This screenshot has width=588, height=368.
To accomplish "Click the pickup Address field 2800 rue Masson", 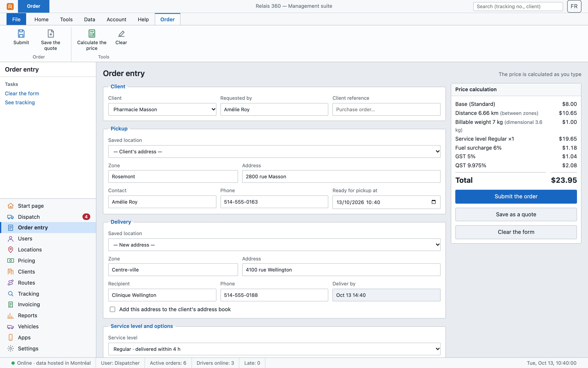I will pyautogui.click(x=341, y=176).
